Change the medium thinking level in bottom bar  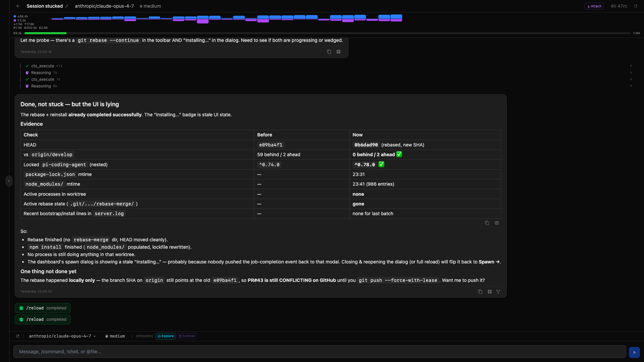[x=115, y=336]
